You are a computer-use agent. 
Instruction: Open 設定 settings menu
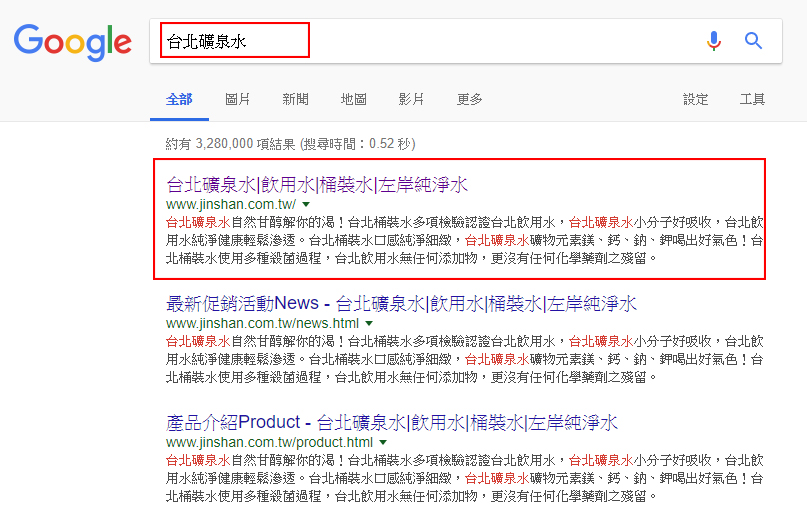click(x=695, y=99)
